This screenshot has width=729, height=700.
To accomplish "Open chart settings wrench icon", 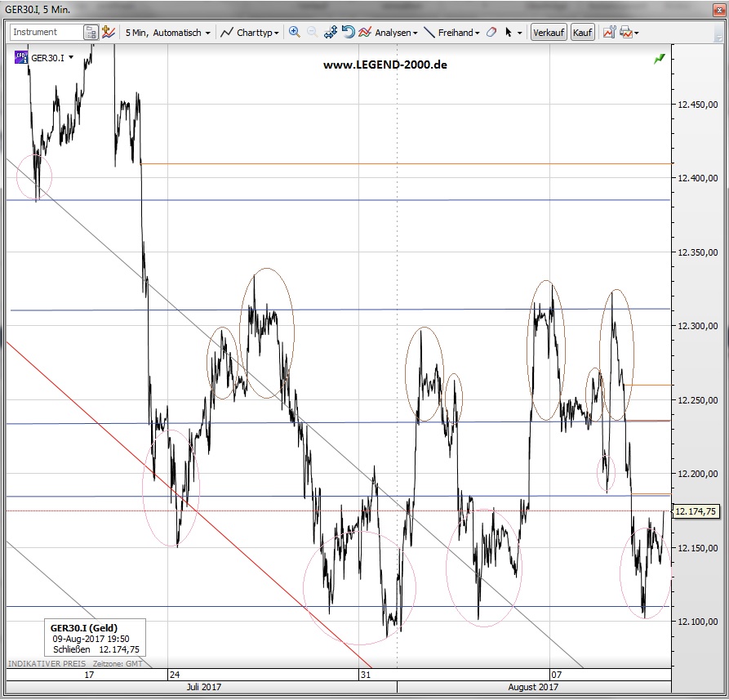I will (x=609, y=33).
